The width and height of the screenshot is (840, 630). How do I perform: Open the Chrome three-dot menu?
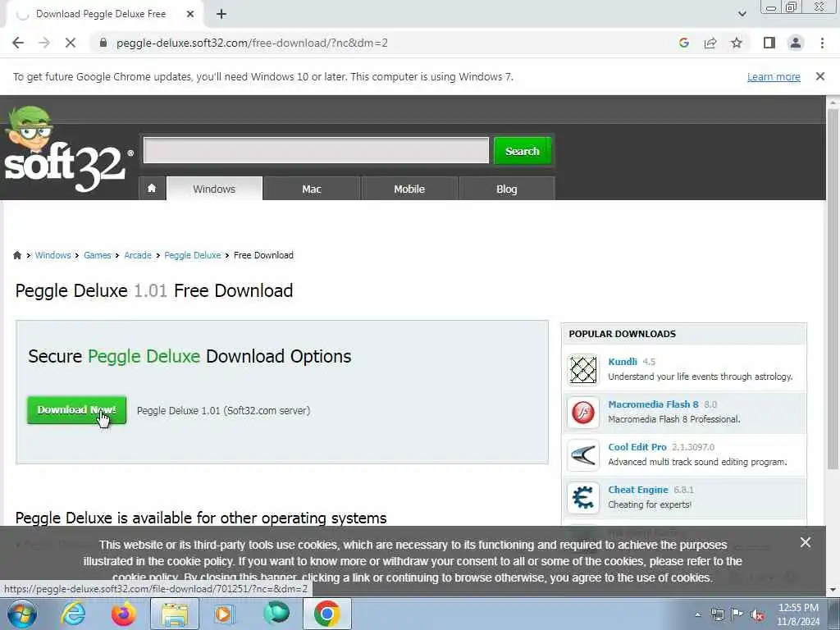point(822,43)
